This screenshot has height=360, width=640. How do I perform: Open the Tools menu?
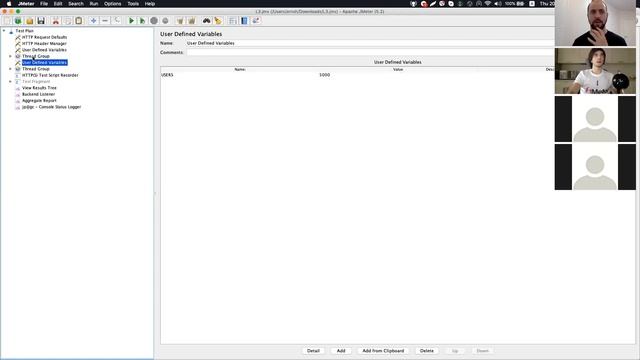coord(133,4)
